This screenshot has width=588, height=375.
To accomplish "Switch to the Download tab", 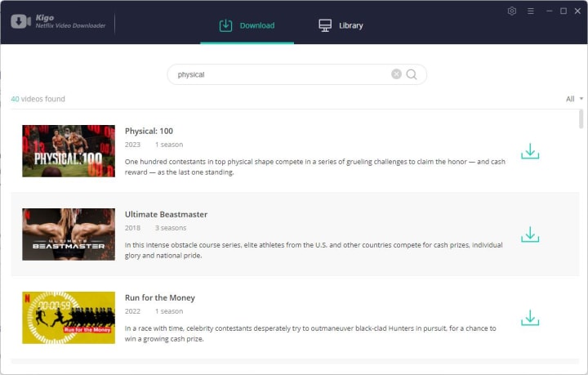I will pos(247,25).
